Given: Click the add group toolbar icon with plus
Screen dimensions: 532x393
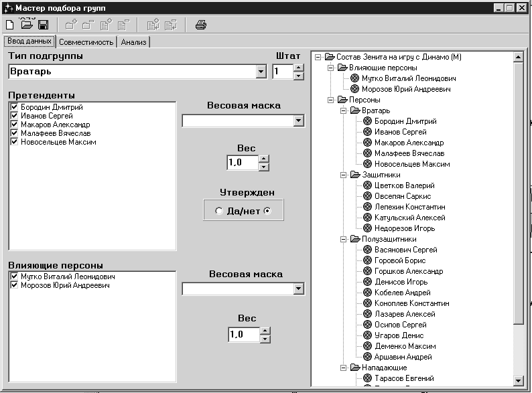Looking at the screenshot, I should 71,25.
